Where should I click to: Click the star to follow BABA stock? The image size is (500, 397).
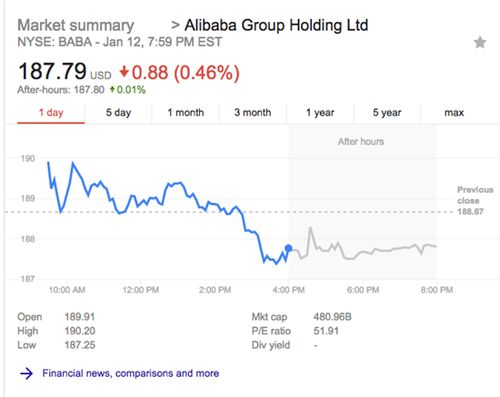point(480,42)
